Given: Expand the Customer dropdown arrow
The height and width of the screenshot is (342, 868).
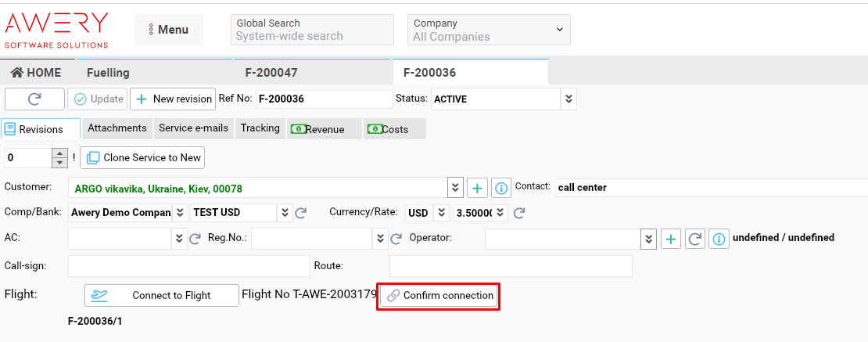Looking at the screenshot, I should [455, 188].
